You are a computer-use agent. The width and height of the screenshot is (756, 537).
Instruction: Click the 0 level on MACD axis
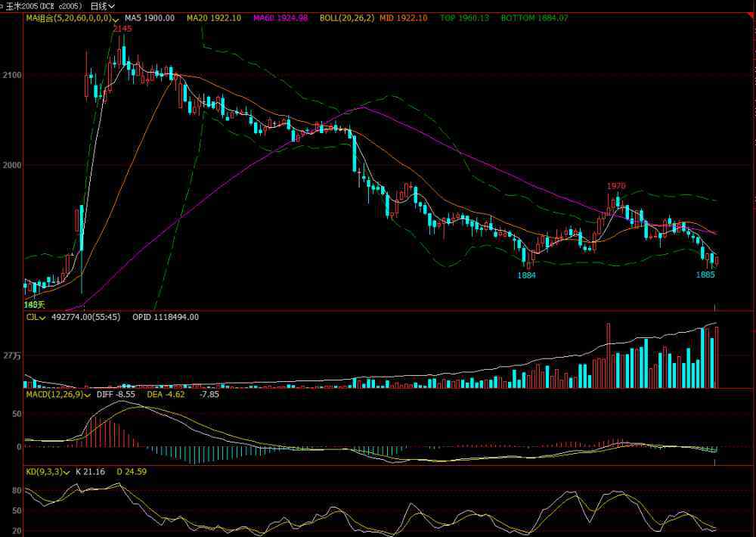[x=19, y=447]
